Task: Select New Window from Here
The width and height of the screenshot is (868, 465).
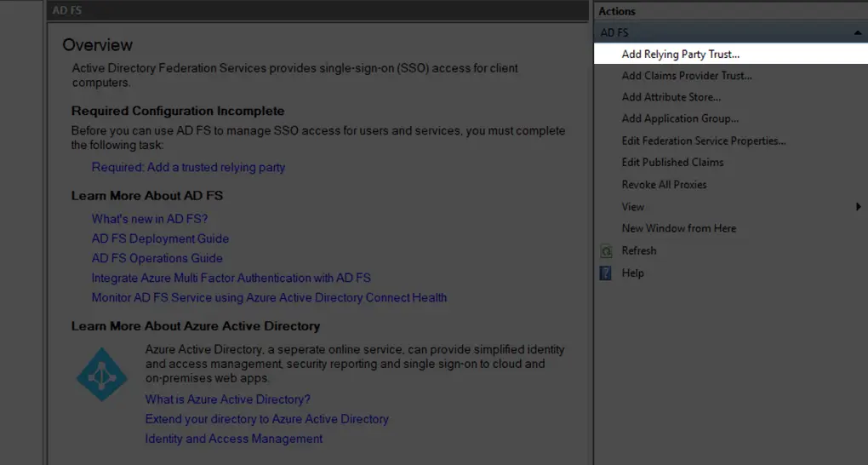Action: pos(678,228)
